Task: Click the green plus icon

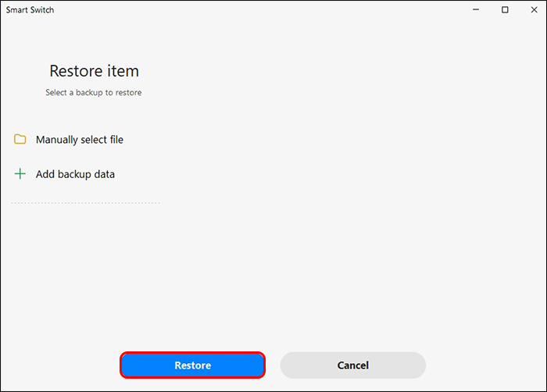Action: [20, 174]
